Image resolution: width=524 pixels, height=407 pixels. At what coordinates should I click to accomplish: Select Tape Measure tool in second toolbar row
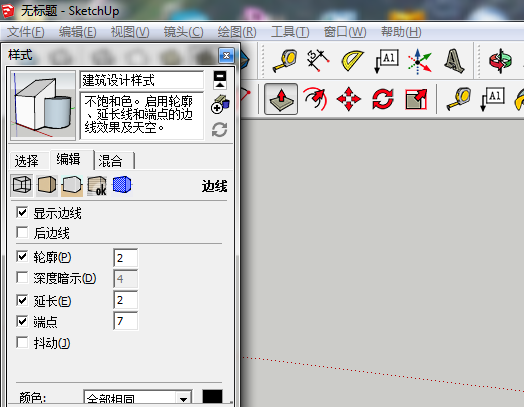click(459, 99)
